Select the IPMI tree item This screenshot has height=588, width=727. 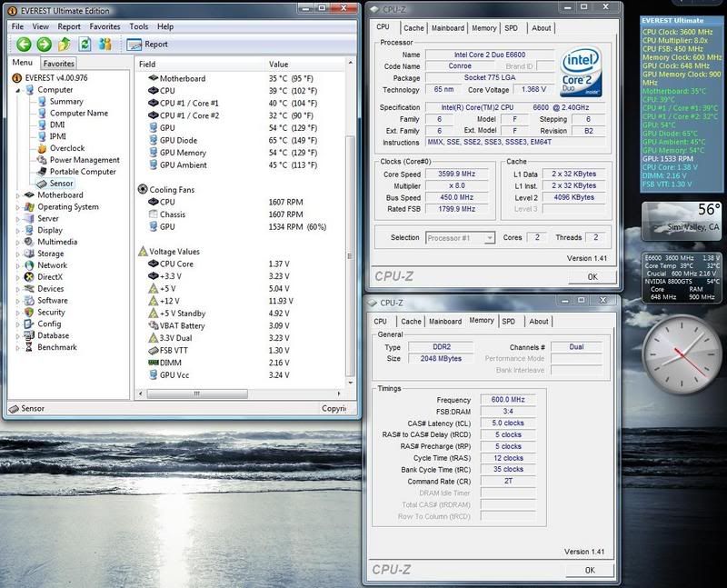coord(53,136)
